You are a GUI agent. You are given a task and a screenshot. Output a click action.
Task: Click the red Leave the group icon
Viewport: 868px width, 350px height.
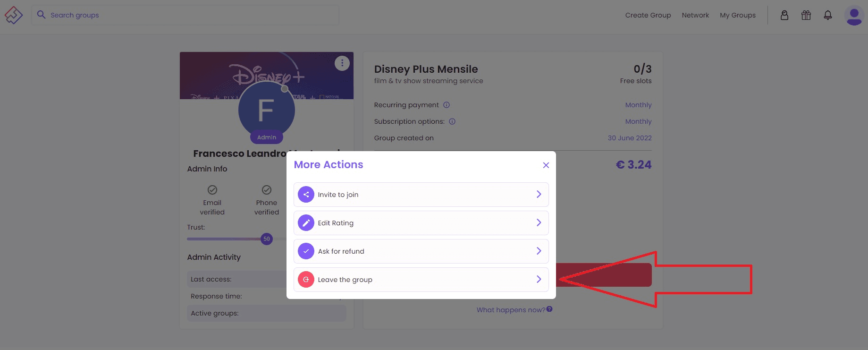coord(306,280)
